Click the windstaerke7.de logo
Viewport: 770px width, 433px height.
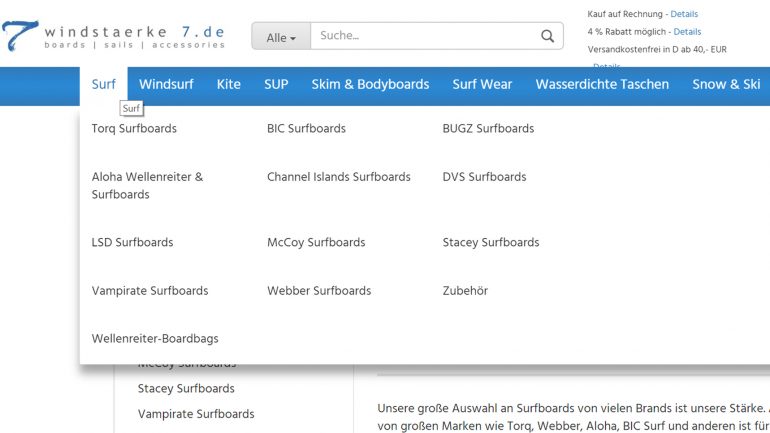[x=113, y=35]
